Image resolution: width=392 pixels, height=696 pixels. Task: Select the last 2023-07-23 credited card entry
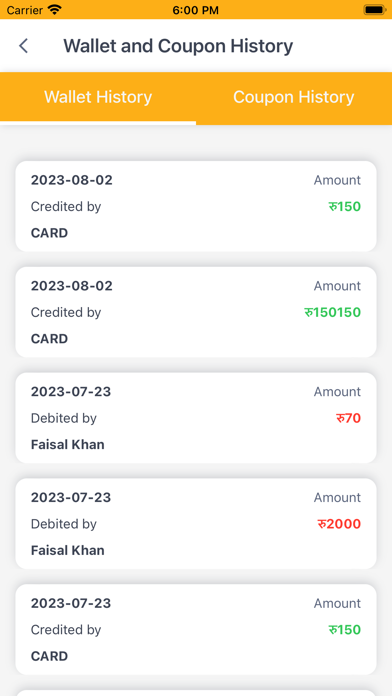click(196, 629)
